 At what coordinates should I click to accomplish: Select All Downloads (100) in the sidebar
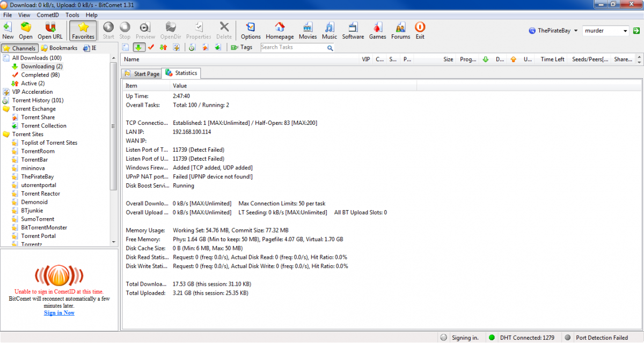tap(32, 58)
